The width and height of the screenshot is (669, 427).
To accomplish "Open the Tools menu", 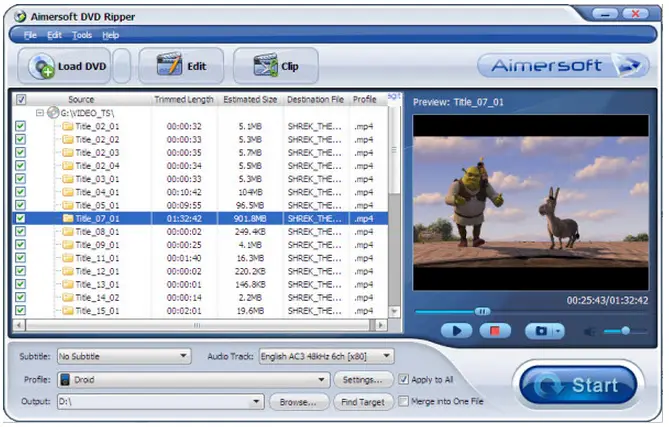I will tap(82, 35).
